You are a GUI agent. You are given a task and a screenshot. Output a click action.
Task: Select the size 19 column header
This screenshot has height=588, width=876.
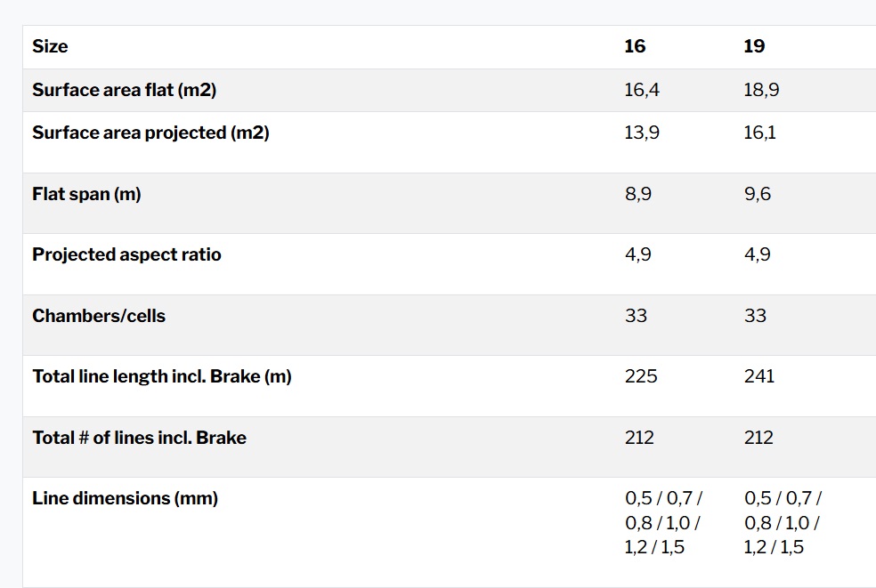754,46
